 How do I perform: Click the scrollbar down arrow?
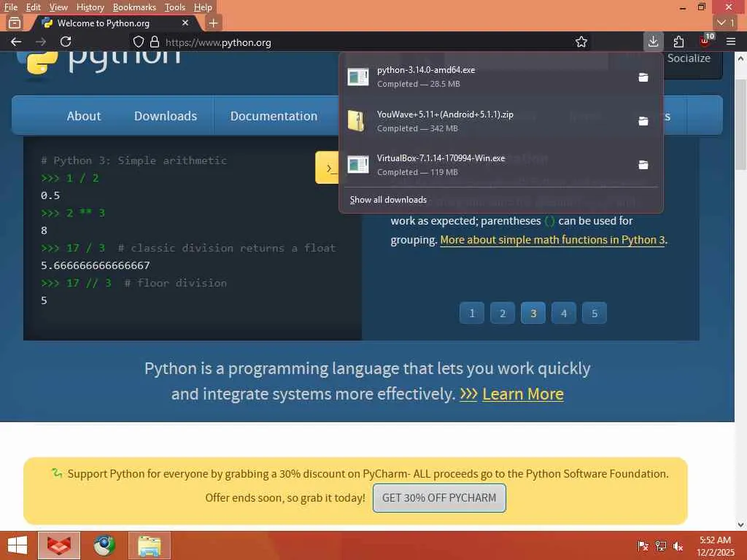740,524
